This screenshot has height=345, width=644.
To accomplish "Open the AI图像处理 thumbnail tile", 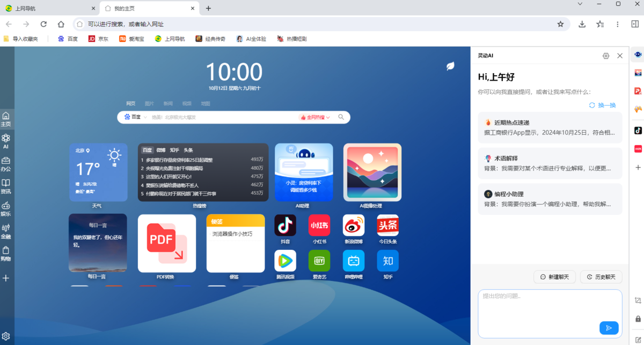I will pyautogui.click(x=372, y=172).
